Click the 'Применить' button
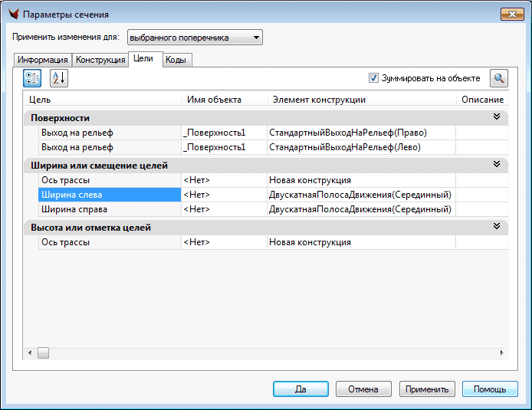This screenshot has width=532, height=410. (x=428, y=389)
